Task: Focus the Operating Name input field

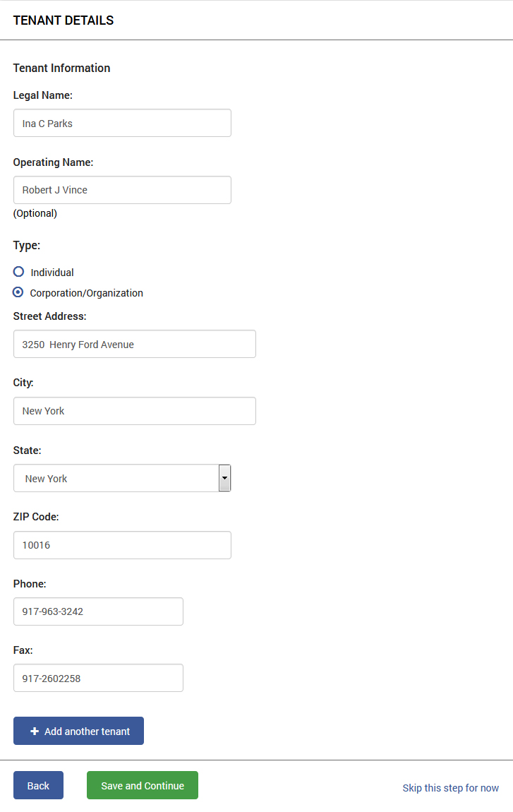Action: 122,189
